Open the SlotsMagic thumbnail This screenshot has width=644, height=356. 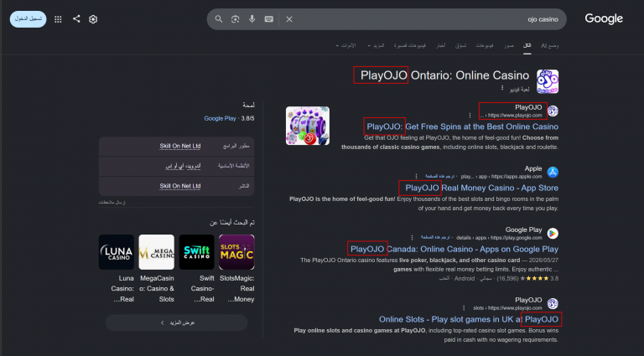pos(236,252)
